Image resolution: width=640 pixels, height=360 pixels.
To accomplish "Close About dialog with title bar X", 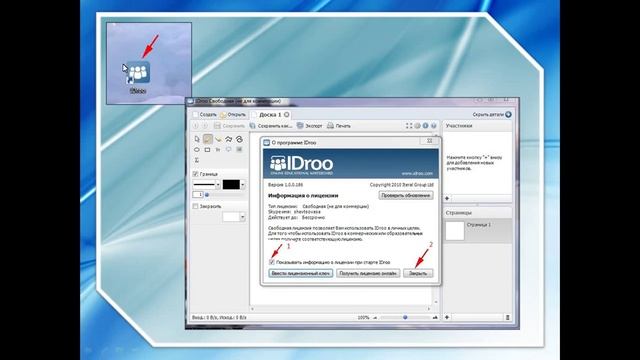I will [x=429, y=141].
